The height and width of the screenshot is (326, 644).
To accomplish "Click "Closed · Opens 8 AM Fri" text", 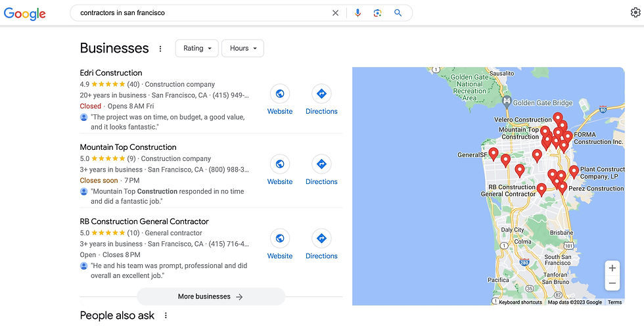I will click(x=117, y=106).
